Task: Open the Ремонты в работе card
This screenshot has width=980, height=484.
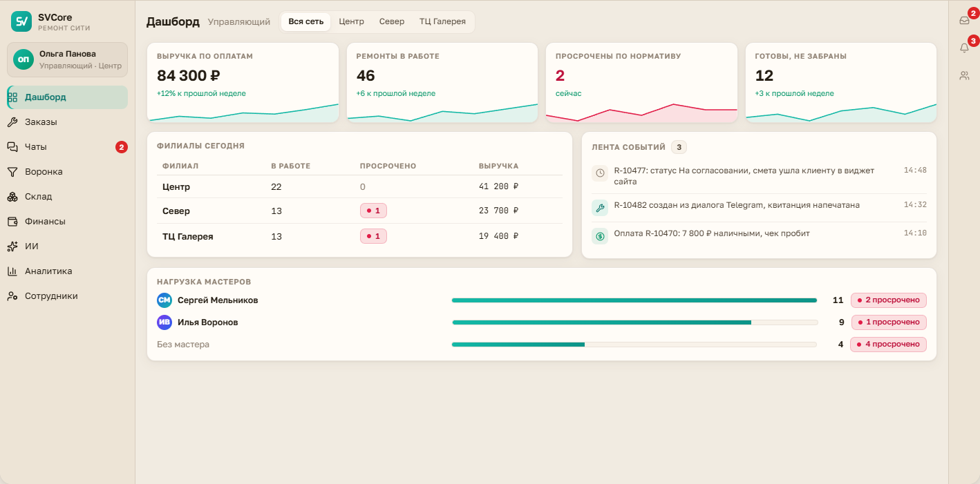Action: [442, 83]
